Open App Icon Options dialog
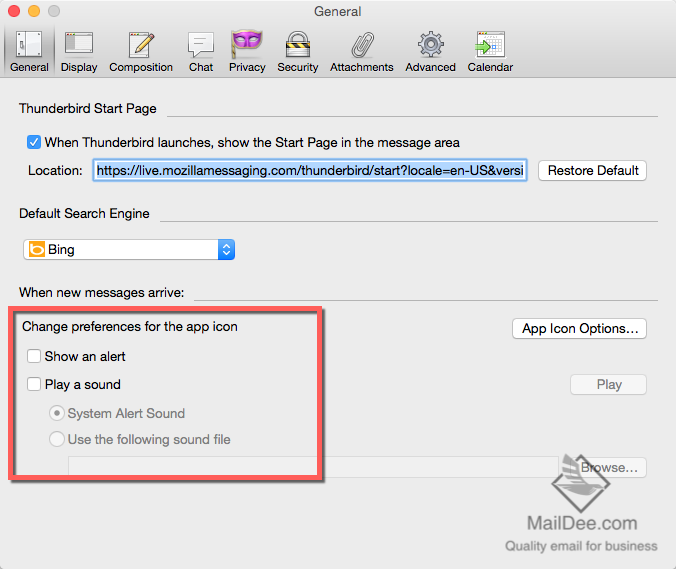The height and width of the screenshot is (569, 676). [x=579, y=329]
